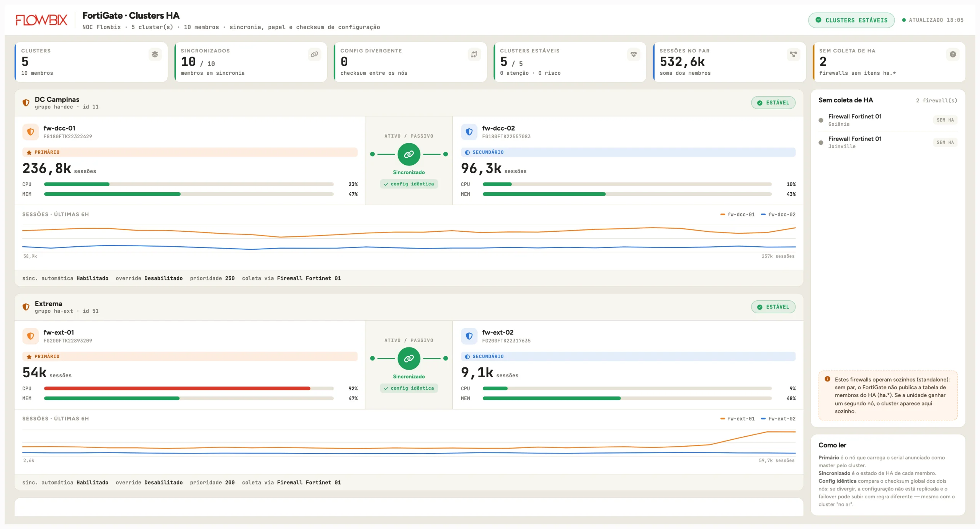The height and width of the screenshot is (529, 980).
Task: Click the 532,6k total sessions value
Action: [x=682, y=62]
